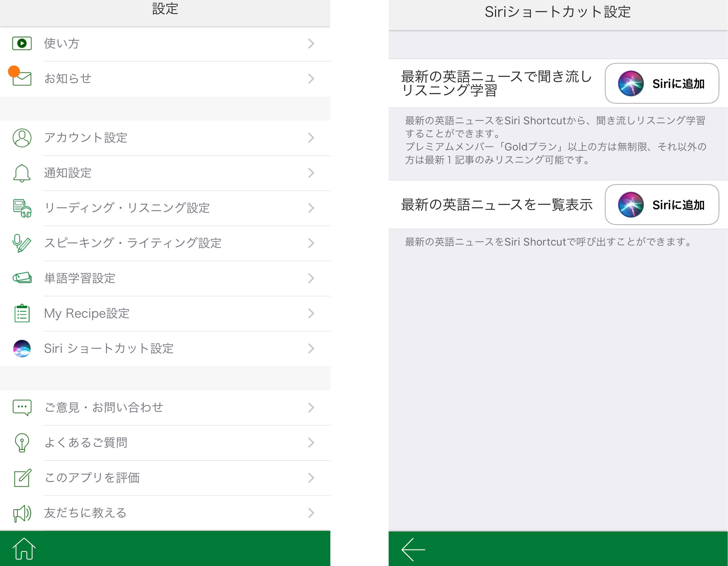Tap the back arrow in green bar
728x566 pixels.
click(x=413, y=549)
